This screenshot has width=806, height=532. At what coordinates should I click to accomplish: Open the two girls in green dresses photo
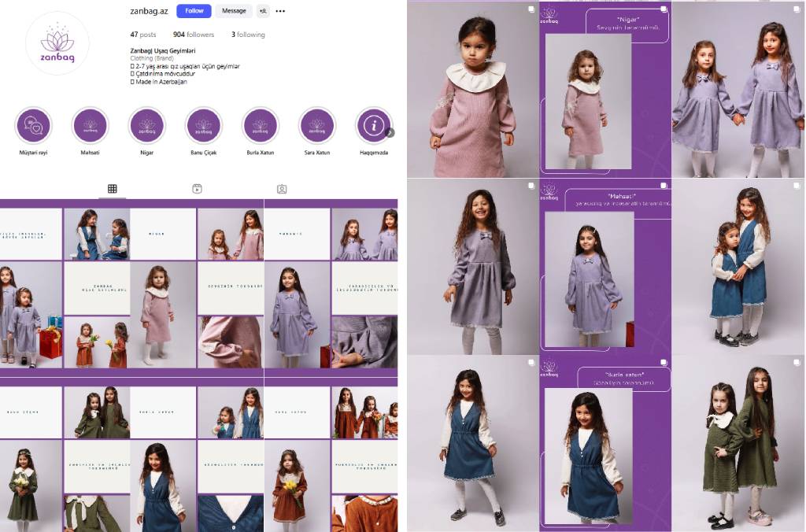click(x=738, y=443)
